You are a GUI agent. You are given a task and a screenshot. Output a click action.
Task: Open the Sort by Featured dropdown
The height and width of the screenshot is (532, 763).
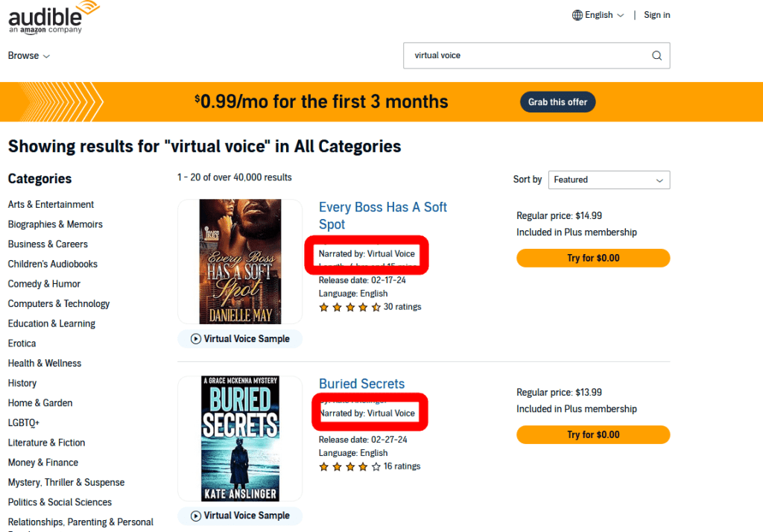[609, 180]
